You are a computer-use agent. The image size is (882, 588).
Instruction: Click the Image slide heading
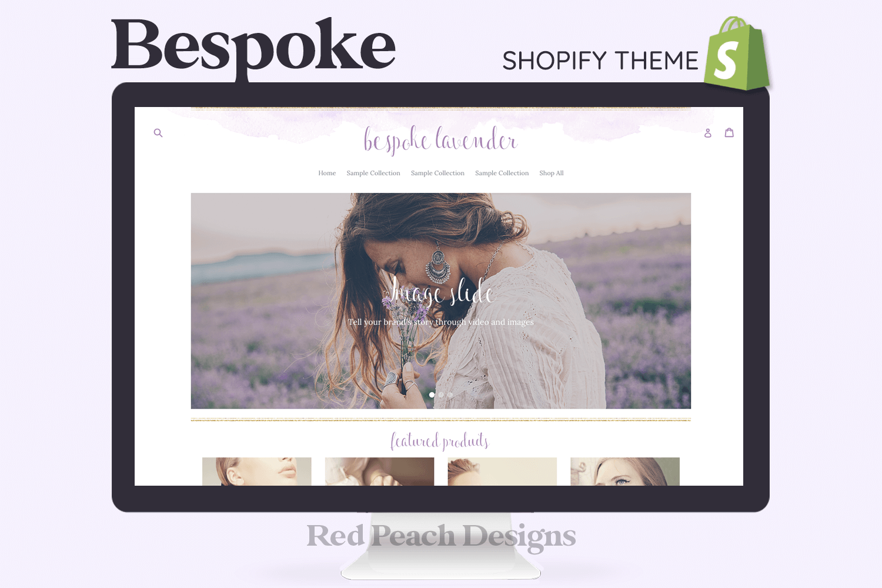441,292
